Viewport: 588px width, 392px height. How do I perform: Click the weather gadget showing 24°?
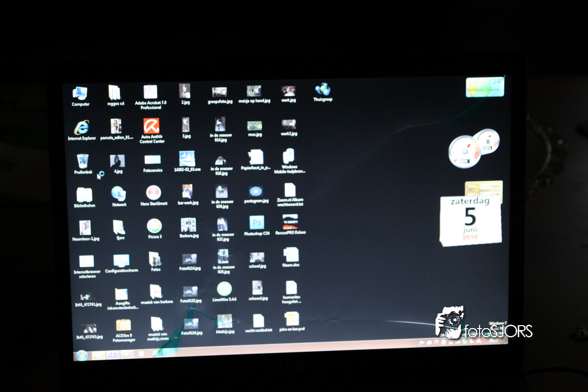[x=485, y=87]
